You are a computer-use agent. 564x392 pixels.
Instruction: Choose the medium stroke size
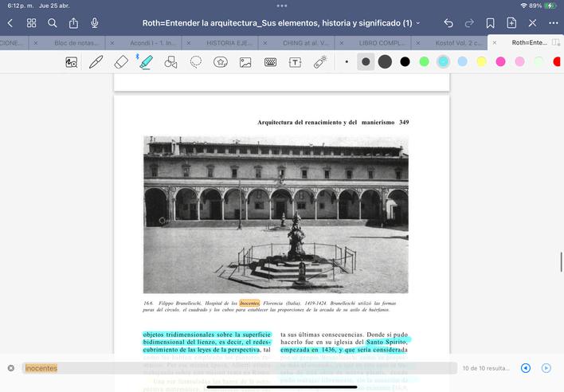pos(366,62)
